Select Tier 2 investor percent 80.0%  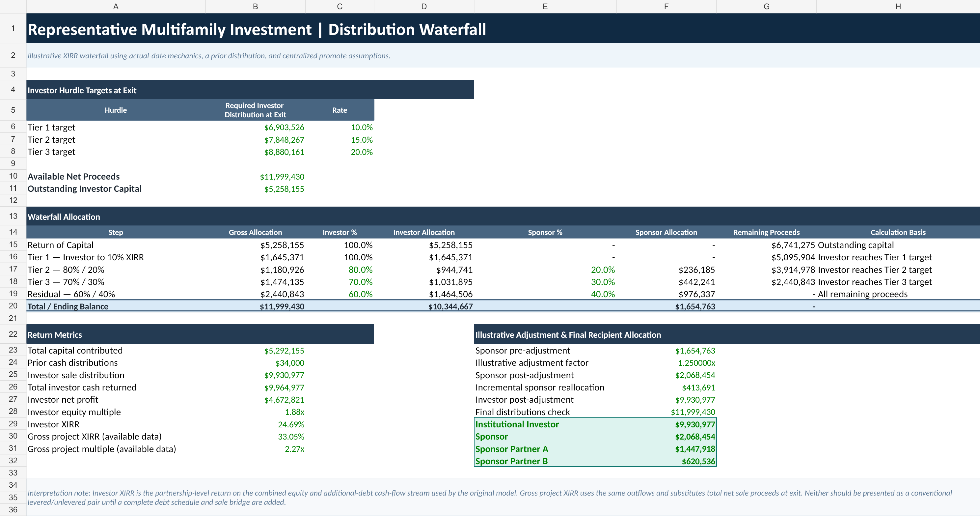click(360, 270)
